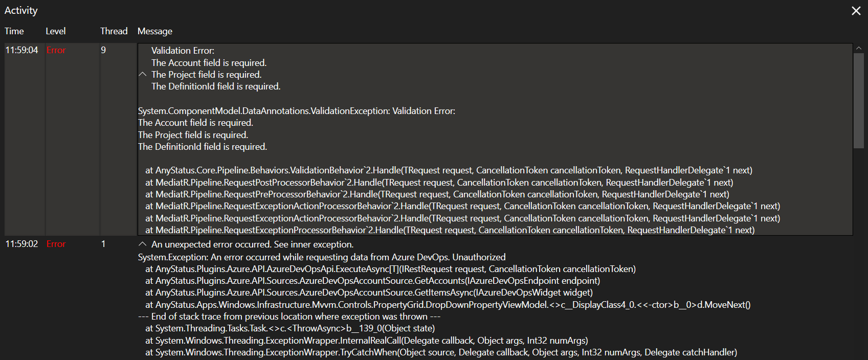This screenshot has width=868, height=360.
Task: Click the AzureDevOpsApi.ExecuteAsync stack frame line
Action: pyautogui.click(x=390, y=268)
